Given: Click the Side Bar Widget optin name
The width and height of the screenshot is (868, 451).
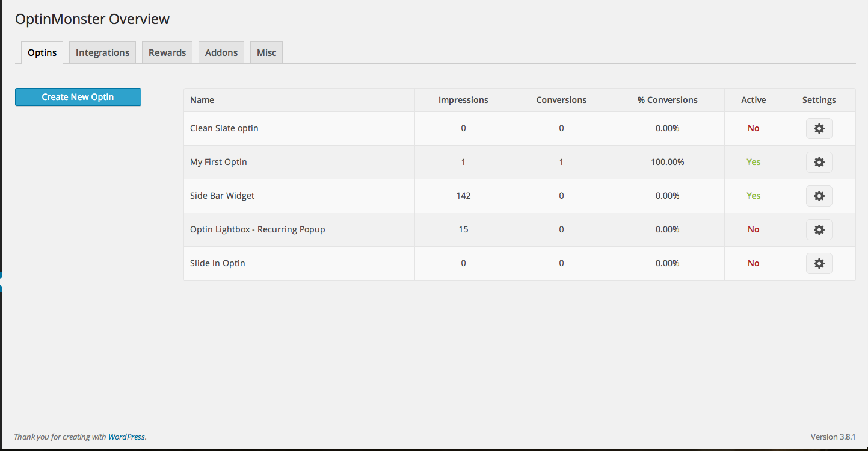Looking at the screenshot, I should click(222, 196).
